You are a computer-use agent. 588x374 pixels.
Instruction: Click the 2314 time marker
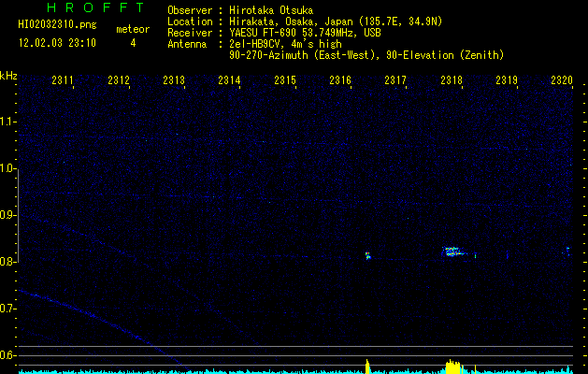(229, 79)
